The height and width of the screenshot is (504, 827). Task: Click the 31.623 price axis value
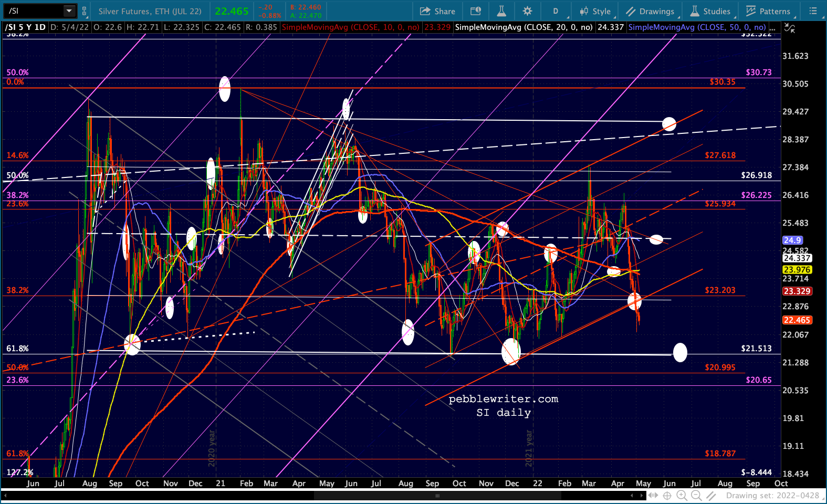795,56
